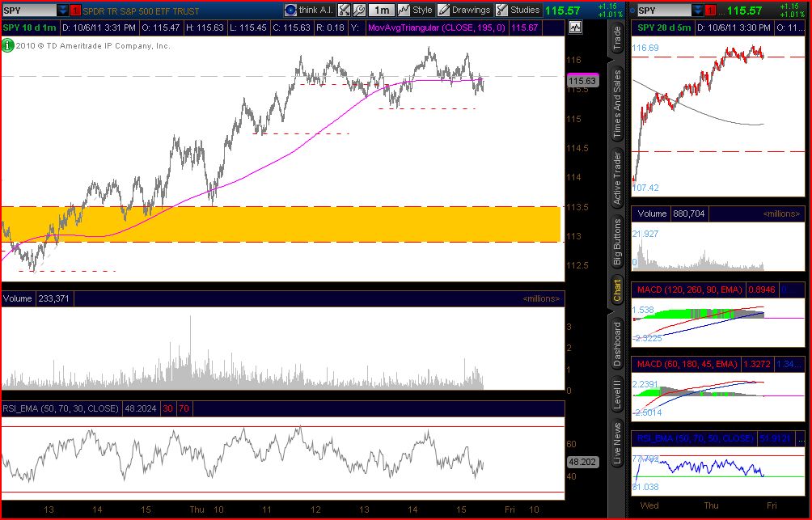812x520 pixels.
Task: Open the Live News sidebar tab
Action: tap(617, 443)
